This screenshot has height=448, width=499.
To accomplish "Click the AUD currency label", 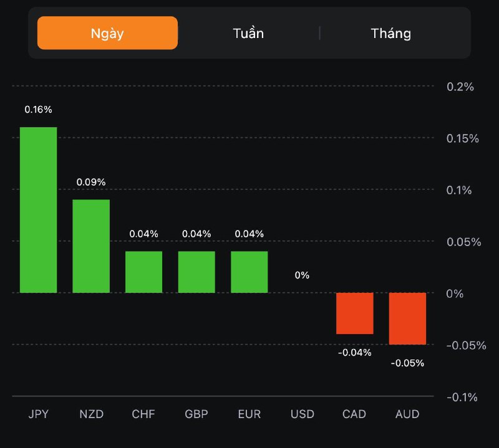I will [407, 414].
